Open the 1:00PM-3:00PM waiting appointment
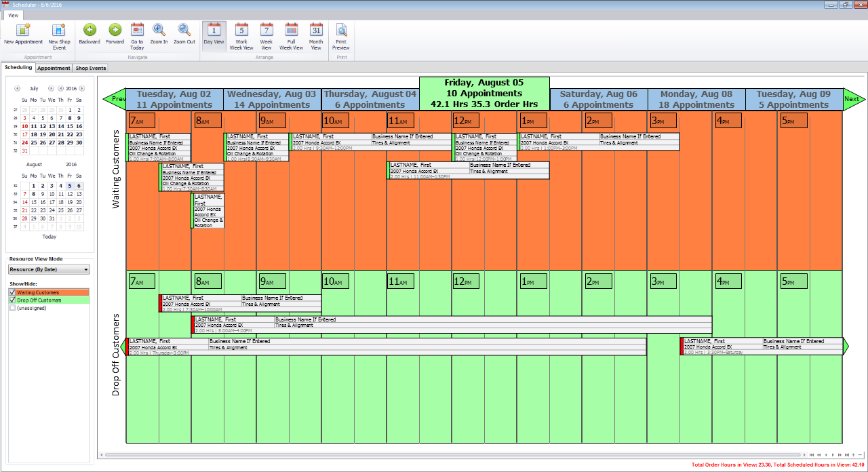Image resolution: width=868 pixels, height=472 pixels. coord(599,141)
